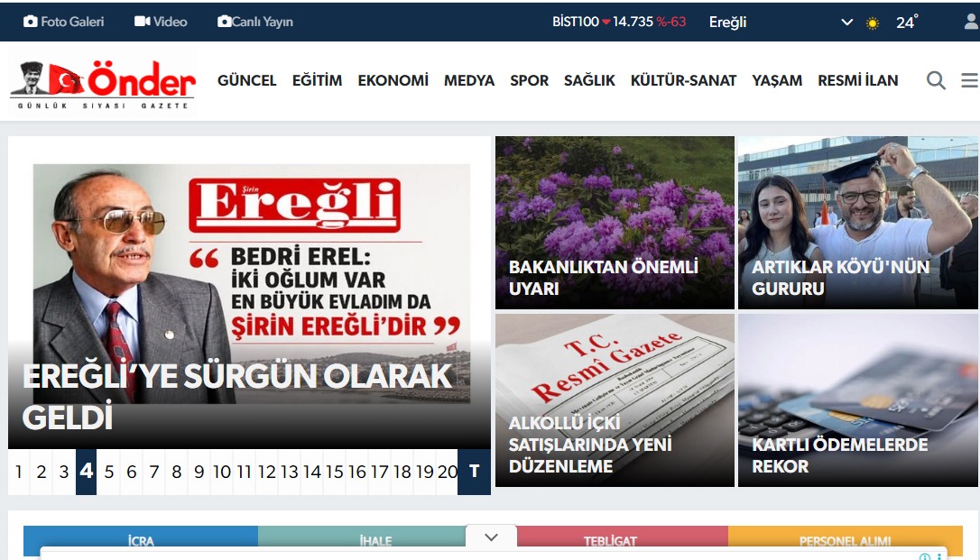Open the Artıklar Köyü'nün Gururu news card
This screenshot has height=560, width=980.
[x=857, y=223]
